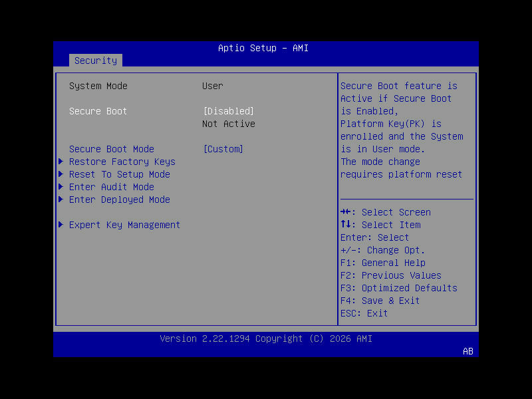
Task: Click the arrow beside Reset To Setup Mode
Action: click(61, 174)
